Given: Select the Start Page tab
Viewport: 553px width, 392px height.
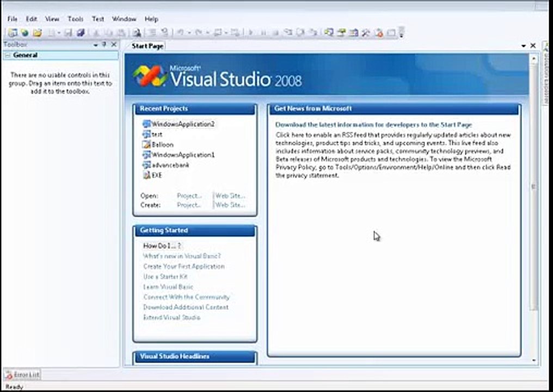Looking at the screenshot, I should [148, 46].
